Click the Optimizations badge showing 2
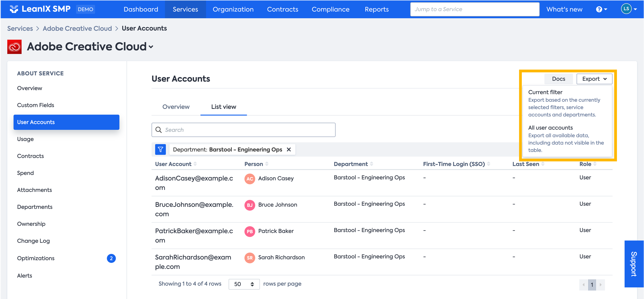This screenshot has height=299, width=644. pyautogui.click(x=111, y=258)
